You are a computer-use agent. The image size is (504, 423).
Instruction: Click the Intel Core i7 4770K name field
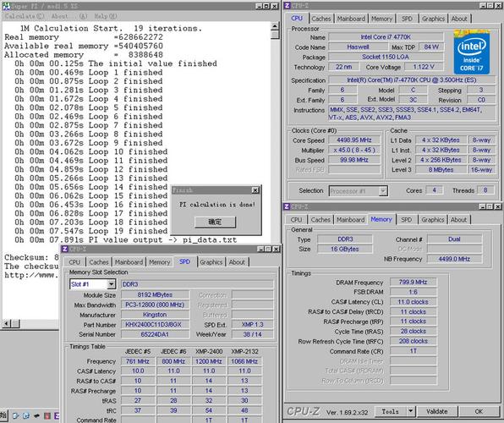tap(386, 37)
